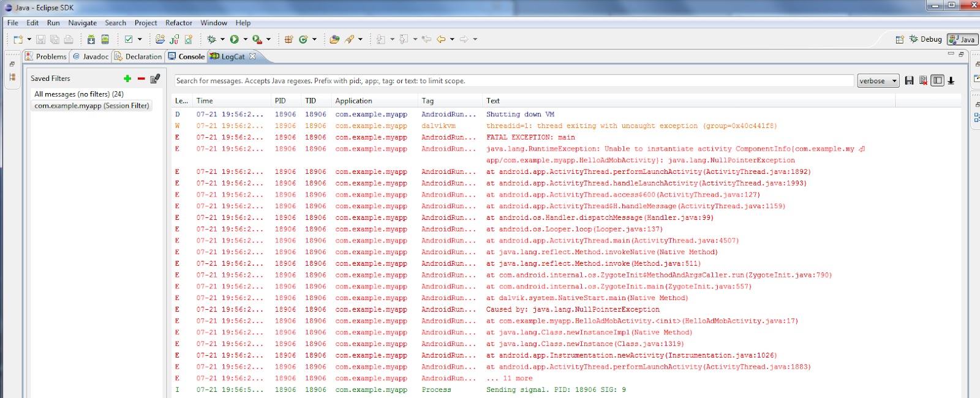
Task: Click the New file toolbar icon
Action: pos(18,39)
